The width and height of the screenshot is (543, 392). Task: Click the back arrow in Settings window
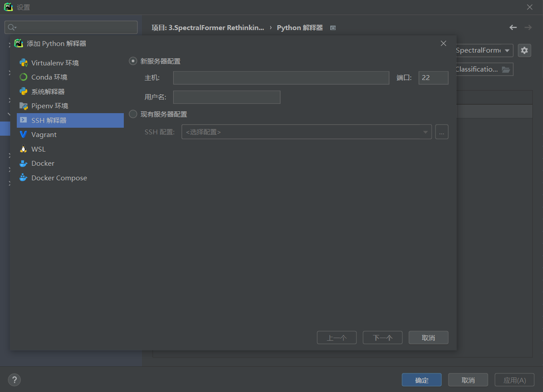(513, 27)
